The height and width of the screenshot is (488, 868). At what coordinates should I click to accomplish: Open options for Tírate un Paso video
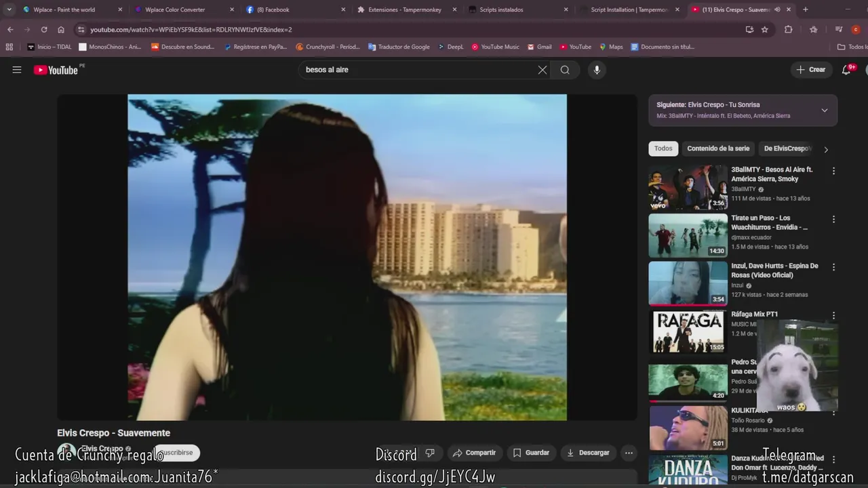(x=833, y=219)
